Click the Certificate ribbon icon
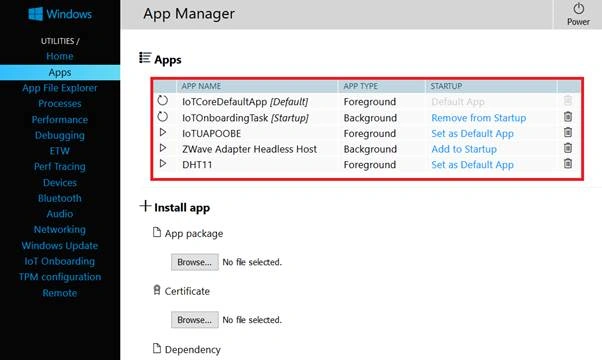Viewport: 602px width, 360px height. tap(157, 290)
